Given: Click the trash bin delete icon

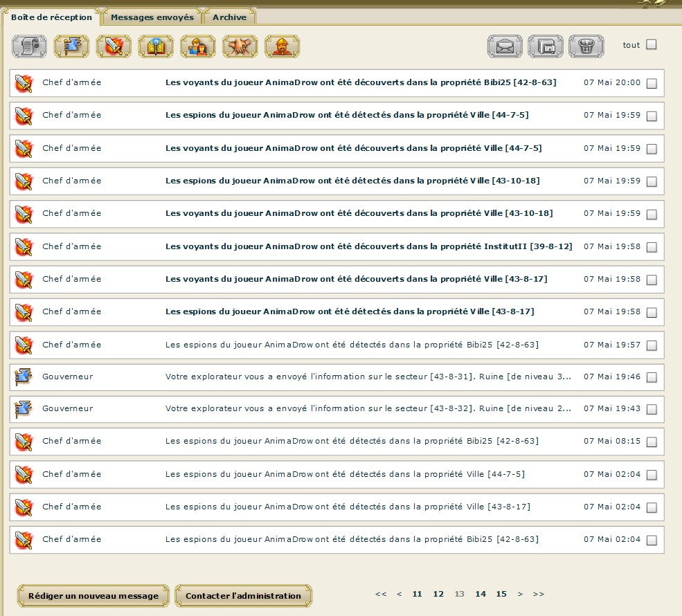Looking at the screenshot, I should [x=586, y=46].
